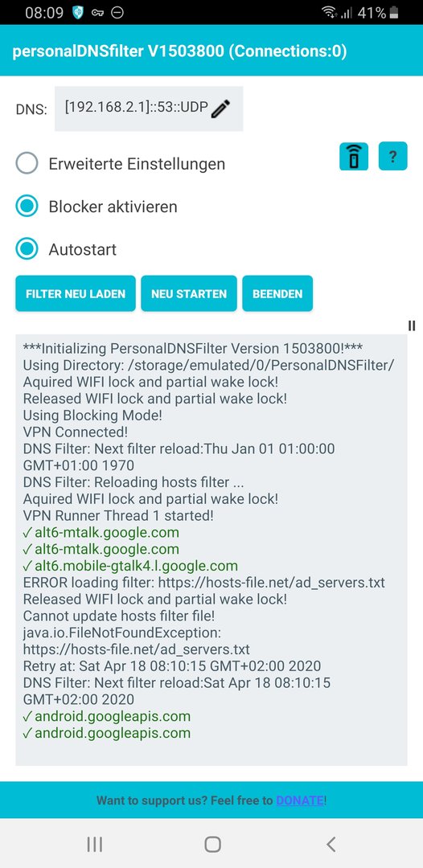Click the NEU STARTEN button
This screenshot has width=423, height=868.
coord(189,293)
